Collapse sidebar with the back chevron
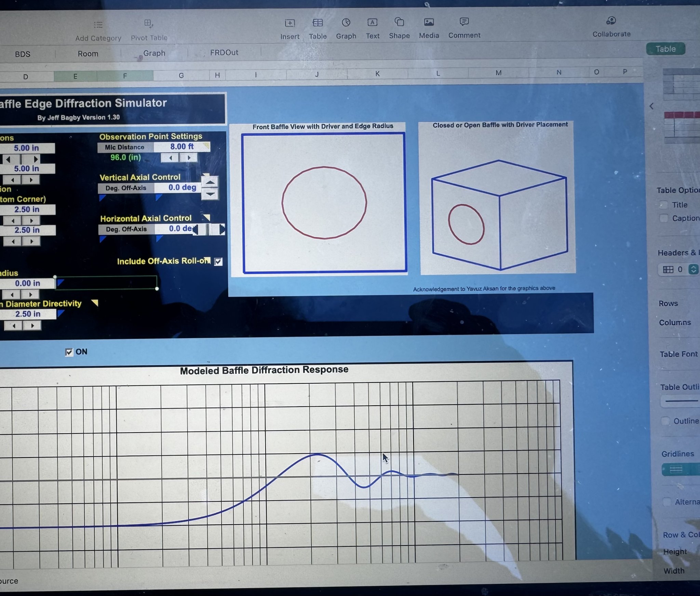 pos(651,106)
